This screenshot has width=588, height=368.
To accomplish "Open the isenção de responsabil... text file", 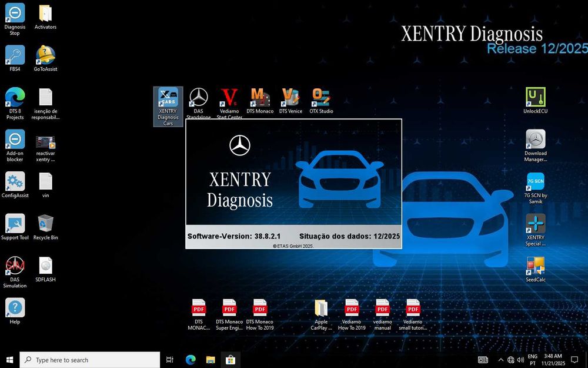I will (x=45, y=104).
